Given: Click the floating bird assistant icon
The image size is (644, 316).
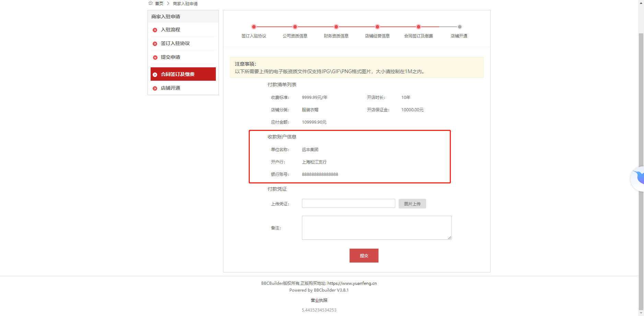Looking at the screenshot, I should click(638, 179).
